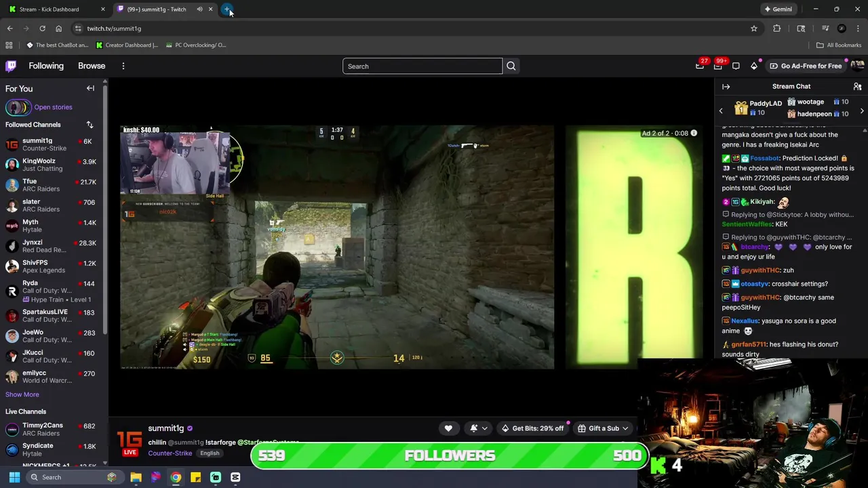Expand Show More followed channels

[22, 394]
